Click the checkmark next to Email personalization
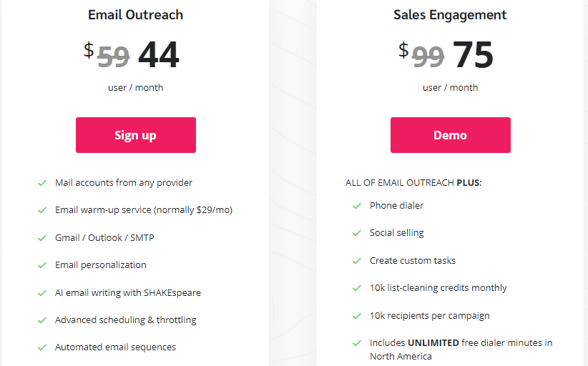 pos(42,265)
